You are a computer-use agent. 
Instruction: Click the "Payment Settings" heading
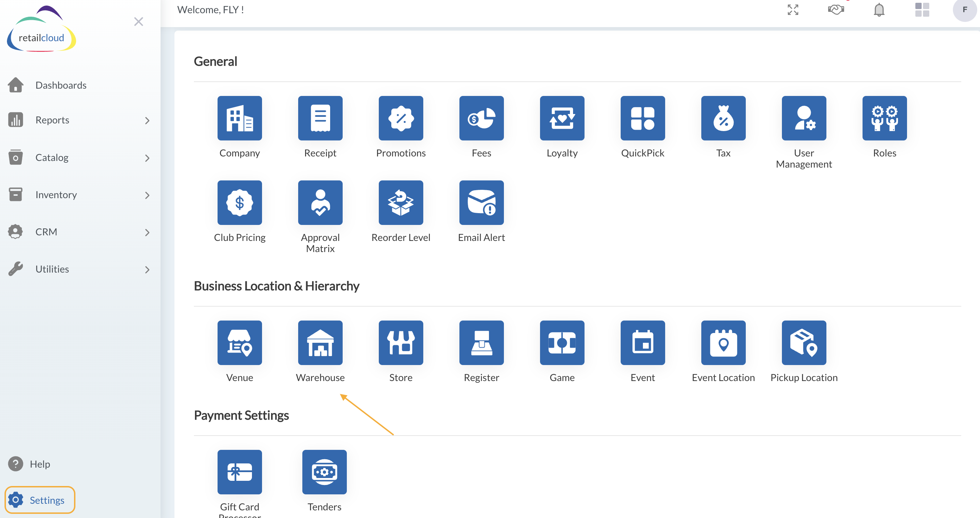pyautogui.click(x=241, y=415)
